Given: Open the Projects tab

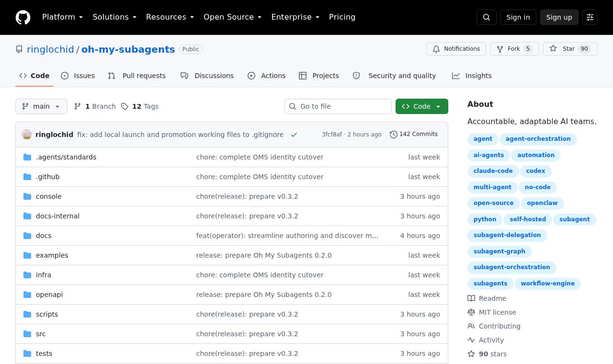Looking at the screenshot, I should coord(319,76).
